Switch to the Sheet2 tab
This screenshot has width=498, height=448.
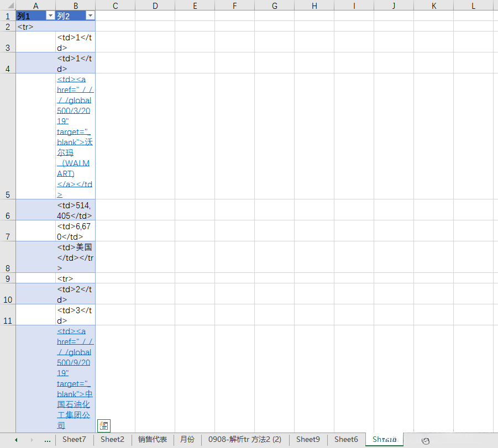(x=112, y=439)
